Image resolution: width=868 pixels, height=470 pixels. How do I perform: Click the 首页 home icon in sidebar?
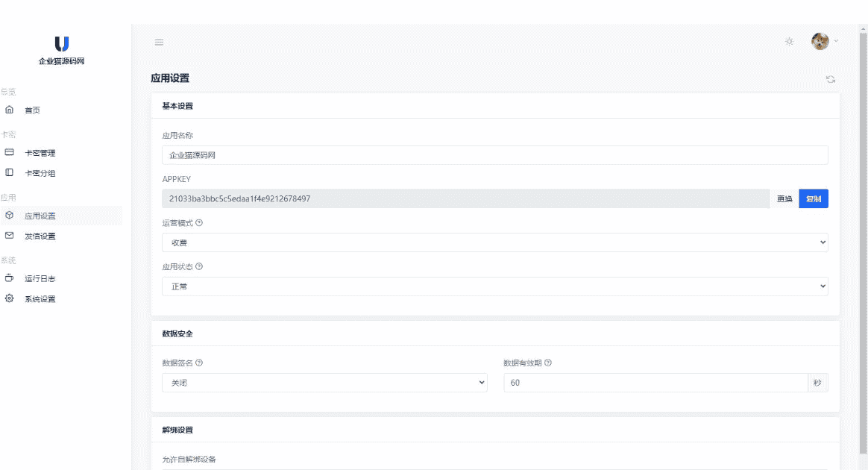(x=10, y=110)
